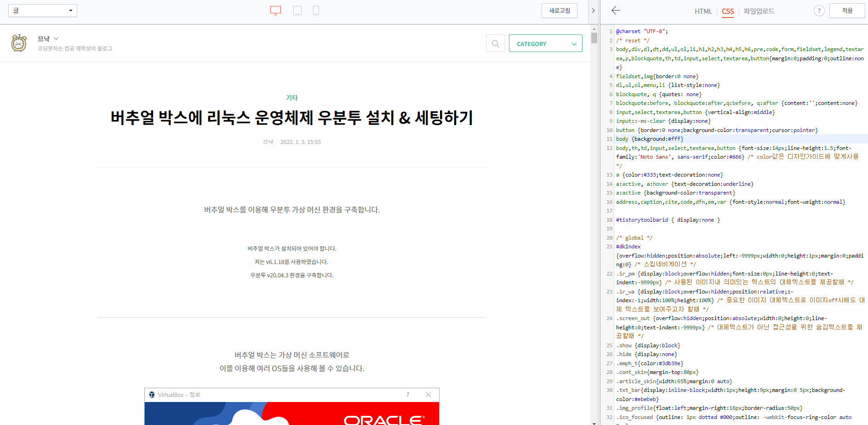Collapse the editor panel with the arrow handle
Viewport: 868px width, 425px height.
click(594, 11)
